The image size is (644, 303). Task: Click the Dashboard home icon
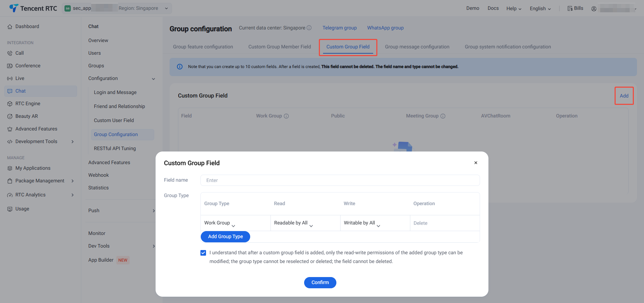[x=10, y=27]
